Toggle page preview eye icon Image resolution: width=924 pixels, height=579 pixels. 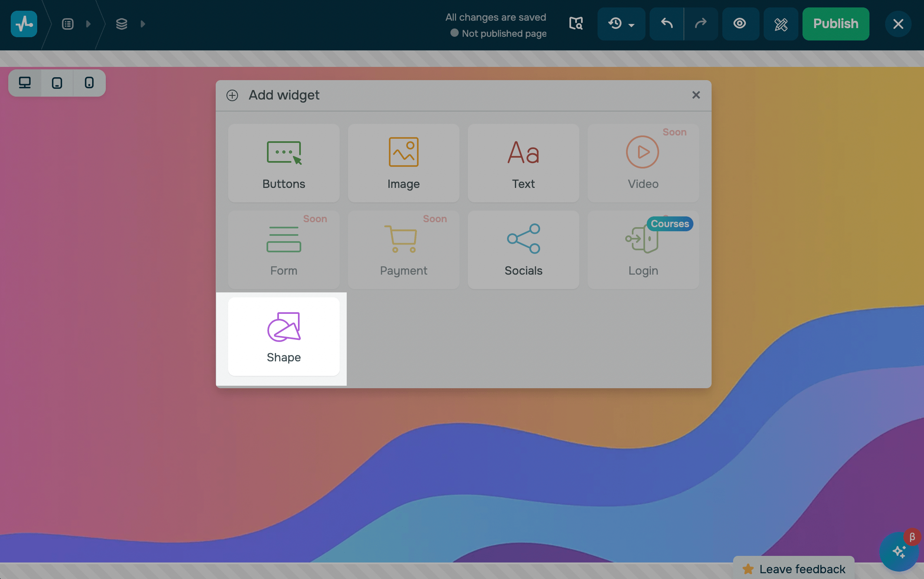click(x=740, y=24)
